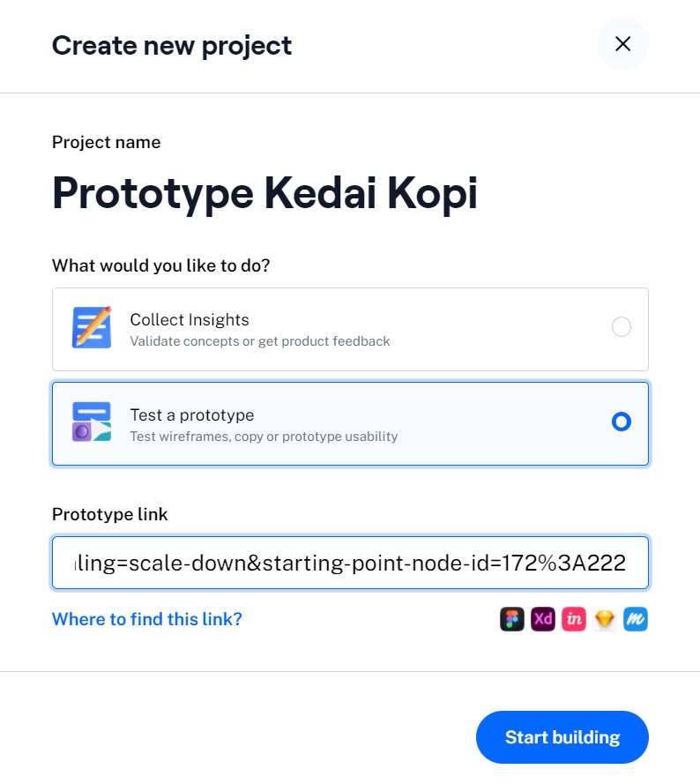Click the "Create new project" dialog heading
The width and height of the screenshot is (700, 784).
coord(172,45)
